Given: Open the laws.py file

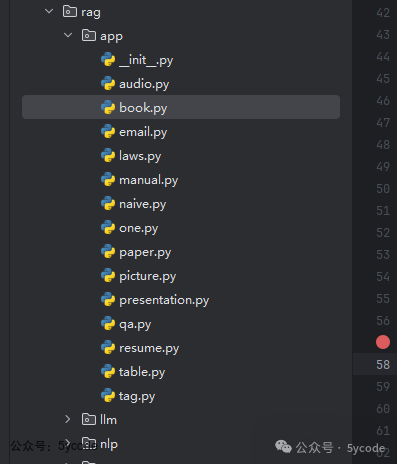Looking at the screenshot, I should click(x=140, y=156).
